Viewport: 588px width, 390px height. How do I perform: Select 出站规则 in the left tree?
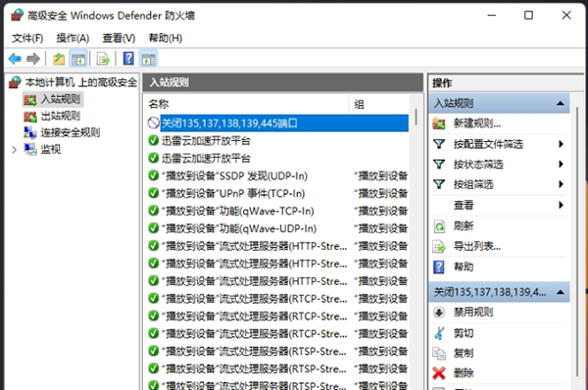click(x=61, y=116)
